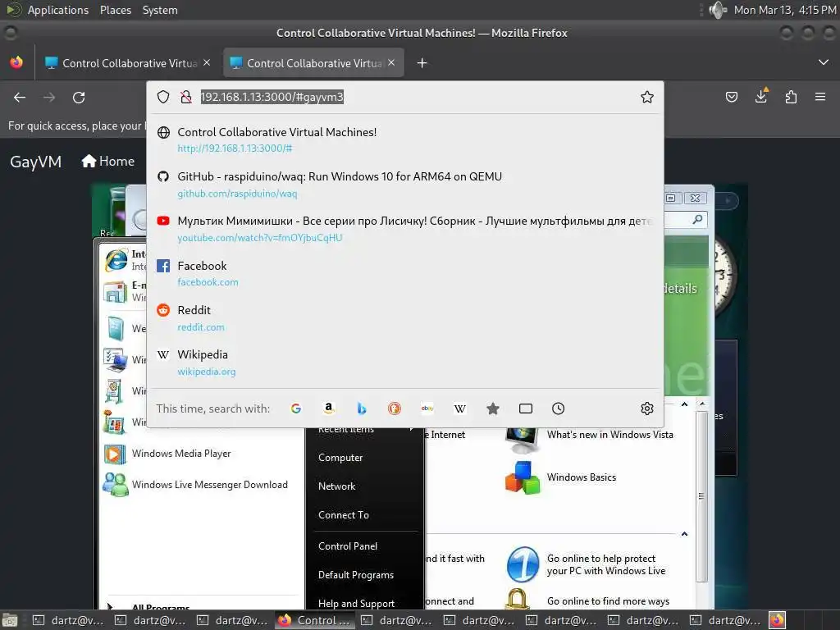
Task: Click the Welcome Center vertical scrollbar thumb
Action: [701, 495]
